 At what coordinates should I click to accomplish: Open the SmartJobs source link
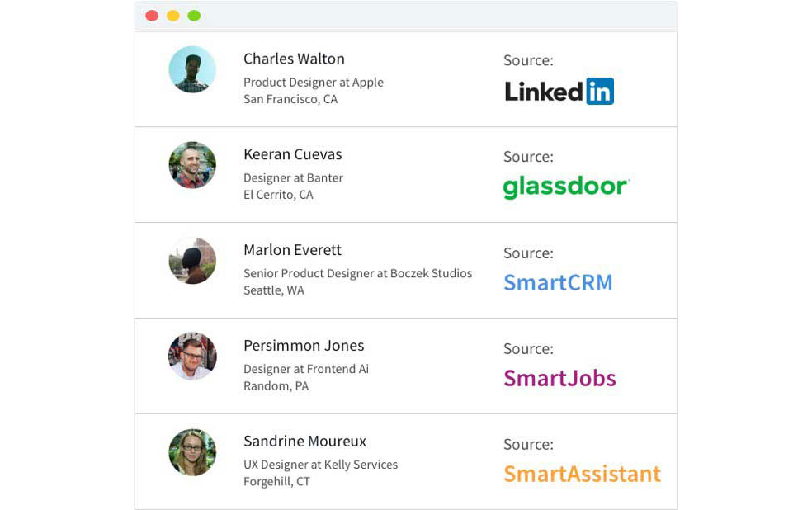tap(559, 378)
